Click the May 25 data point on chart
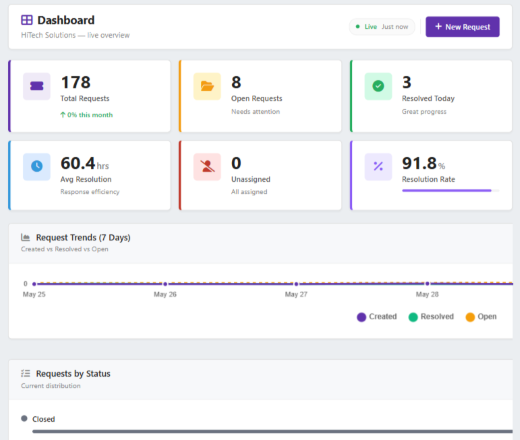This screenshot has width=520, height=440. pyautogui.click(x=34, y=284)
